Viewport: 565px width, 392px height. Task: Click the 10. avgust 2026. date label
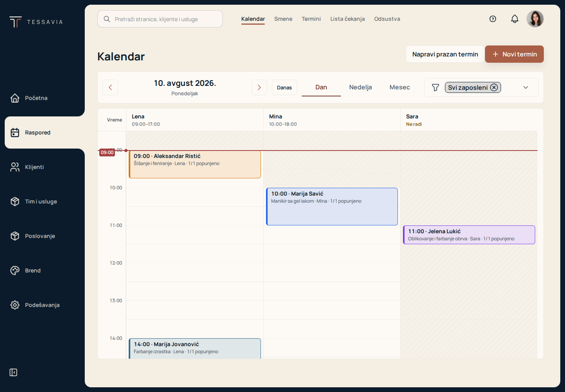point(185,83)
